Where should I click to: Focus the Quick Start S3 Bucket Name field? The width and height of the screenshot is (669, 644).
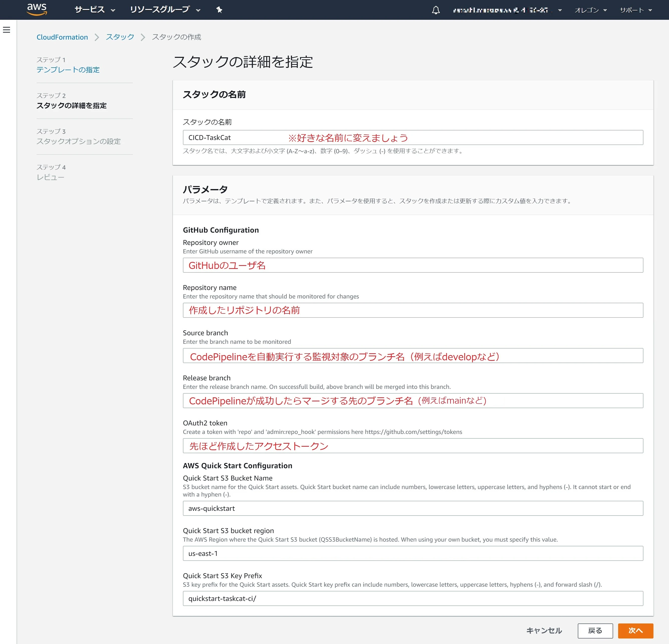[413, 508]
